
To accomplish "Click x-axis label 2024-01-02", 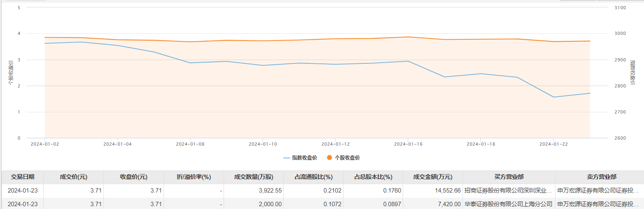I will (x=45, y=144).
